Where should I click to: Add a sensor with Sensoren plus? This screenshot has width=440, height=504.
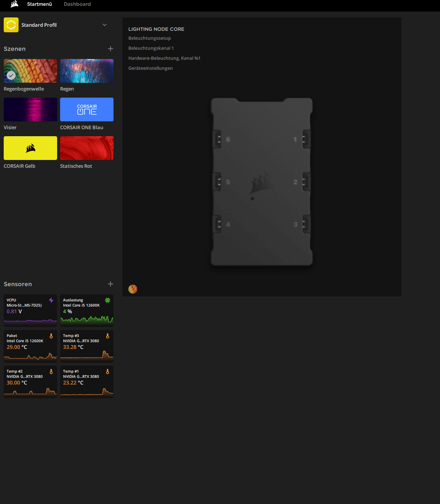coord(111,284)
